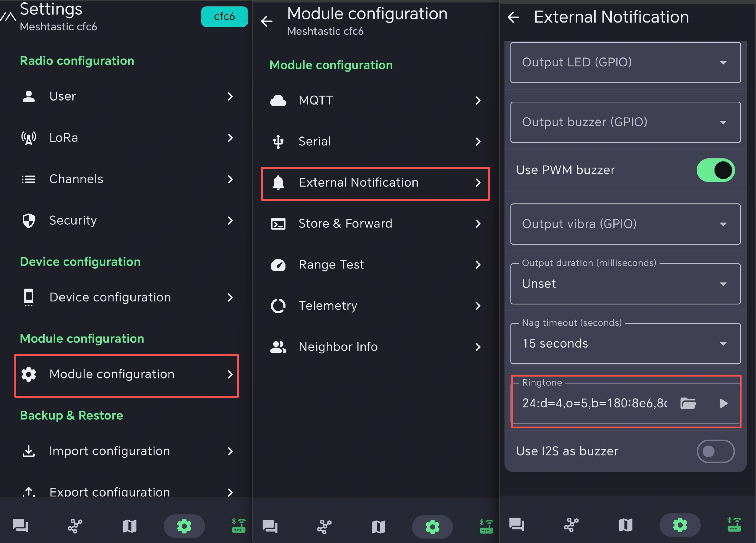
Task: Open the map tab in External Notification panel
Action: click(626, 525)
